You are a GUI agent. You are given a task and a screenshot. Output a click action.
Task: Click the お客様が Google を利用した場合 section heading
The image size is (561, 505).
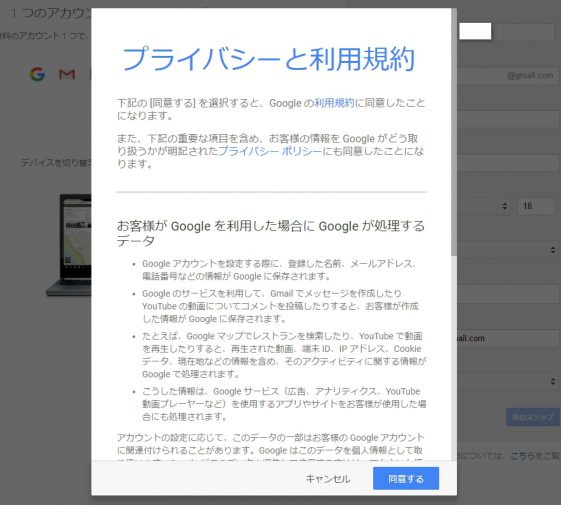click(x=271, y=233)
